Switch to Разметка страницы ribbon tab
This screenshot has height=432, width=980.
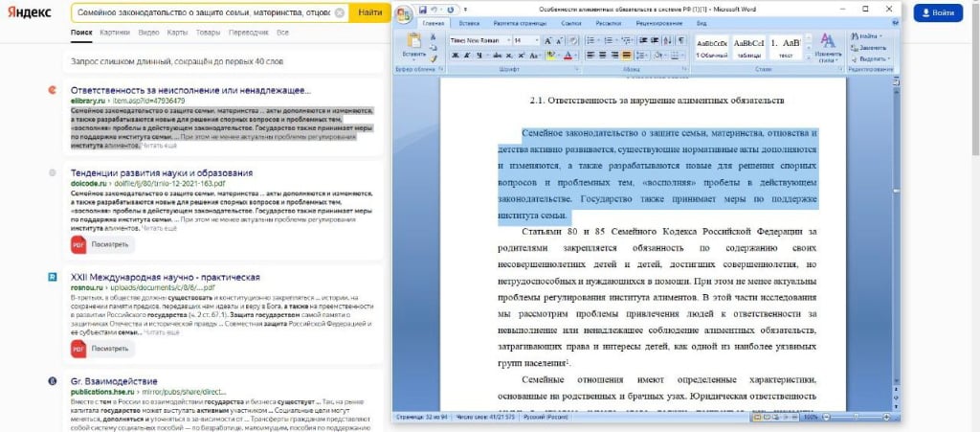coord(520,23)
